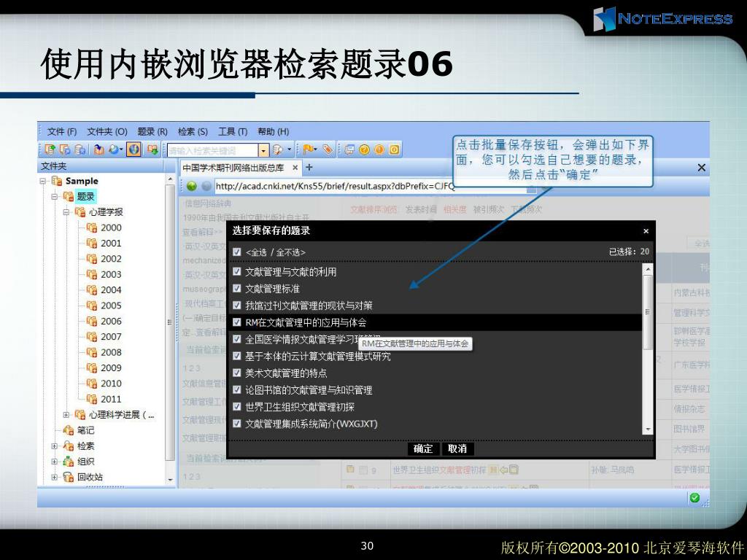Expand the 检索 tree node
747x560 pixels.
tap(55, 446)
